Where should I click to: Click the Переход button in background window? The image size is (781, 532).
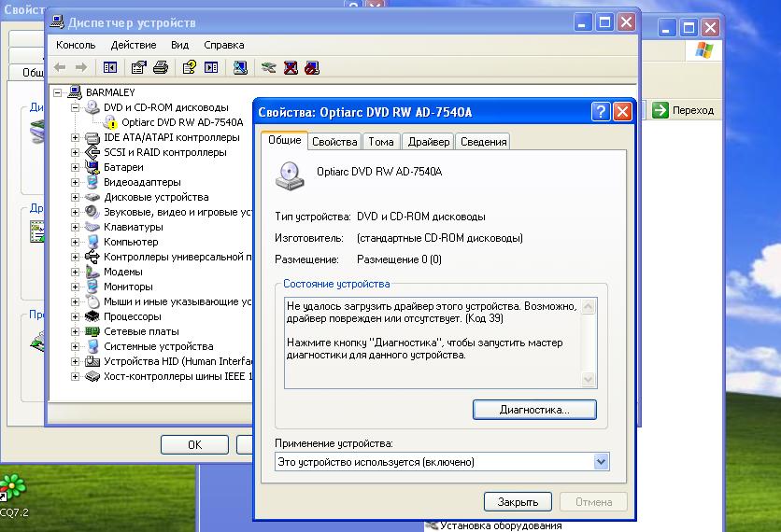tap(684, 110)
